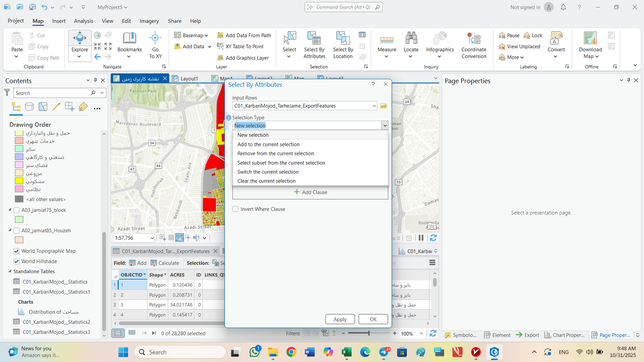Expand the Basemap gallery
The width and height of the screenshot is (644, 362).
[x=191, y=35]
